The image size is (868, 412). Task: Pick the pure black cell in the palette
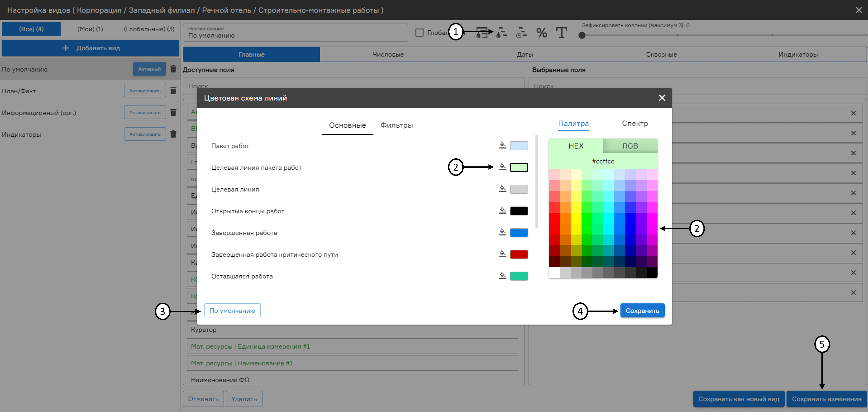[x=652, y=272]
